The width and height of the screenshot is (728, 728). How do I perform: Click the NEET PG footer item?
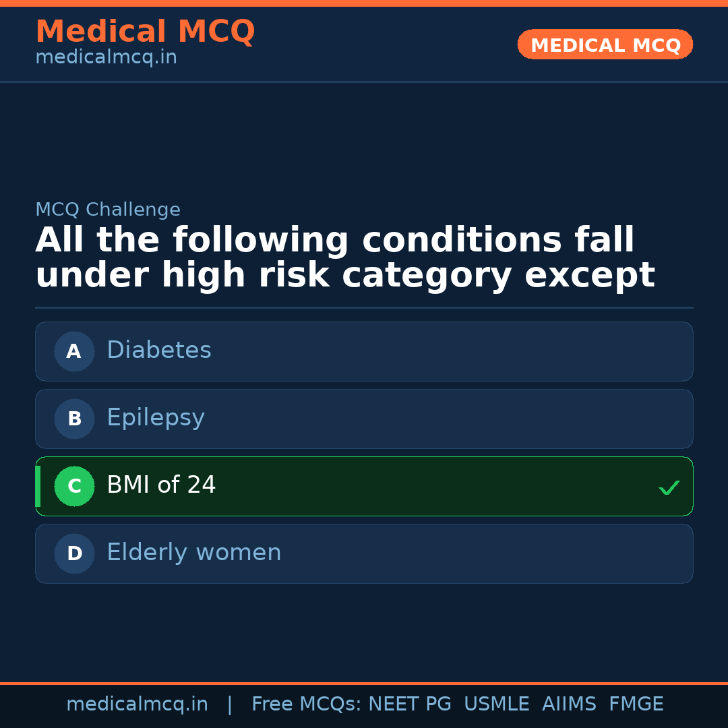[x=409, y=704]
